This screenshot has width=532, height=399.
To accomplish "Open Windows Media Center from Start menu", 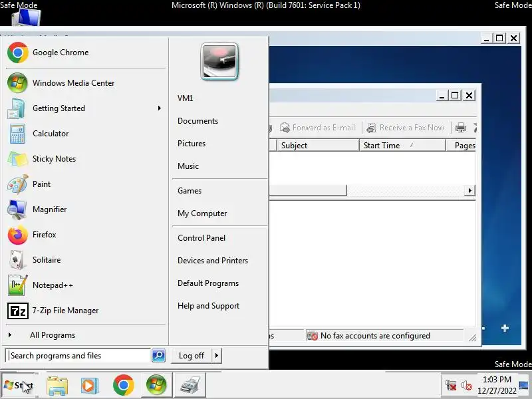I will pyautogui.click(x=86, y=82).
